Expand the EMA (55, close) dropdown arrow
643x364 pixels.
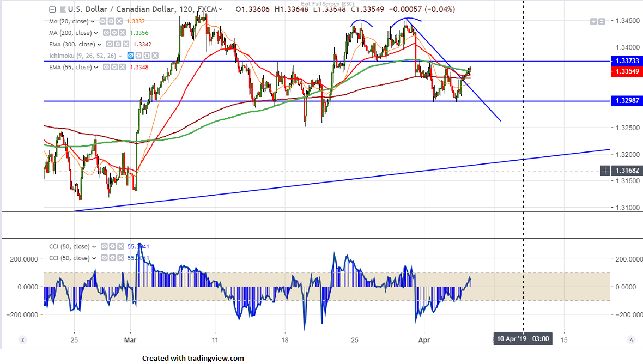[96, 67]
